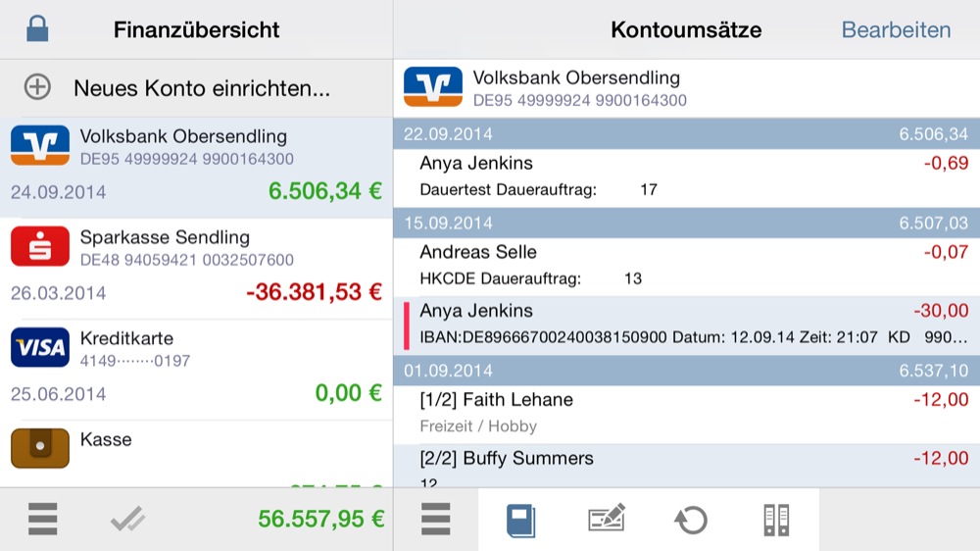980x551 pixels.
Task: Open the transfer form icon
Action: point(606,519)
